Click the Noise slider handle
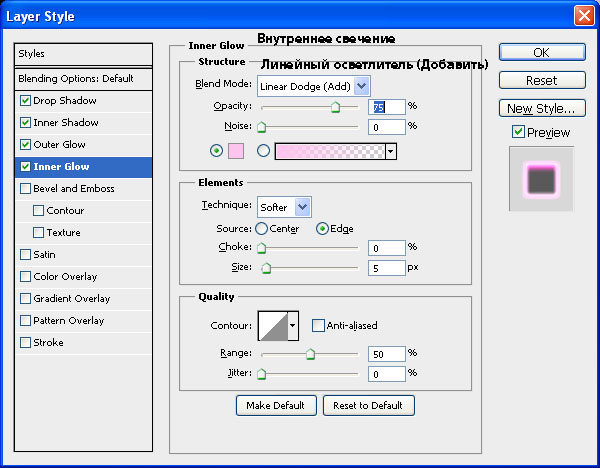The height and width of the screenshot is (468, 600). coord(262,127)
